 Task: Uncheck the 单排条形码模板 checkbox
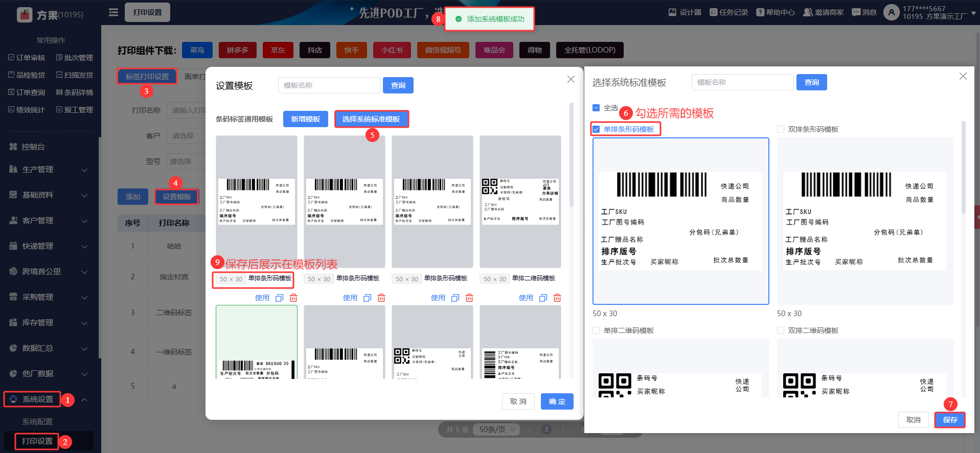coord(596,129)
